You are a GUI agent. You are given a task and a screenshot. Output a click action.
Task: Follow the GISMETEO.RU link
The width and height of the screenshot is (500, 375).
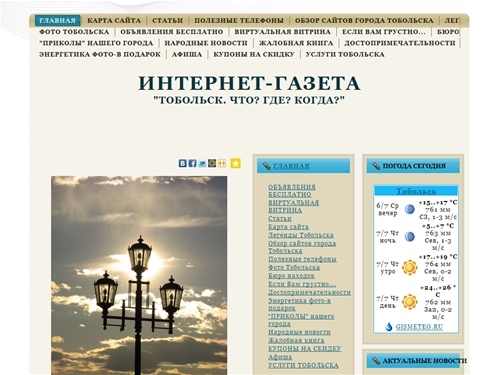coord(419,327)
